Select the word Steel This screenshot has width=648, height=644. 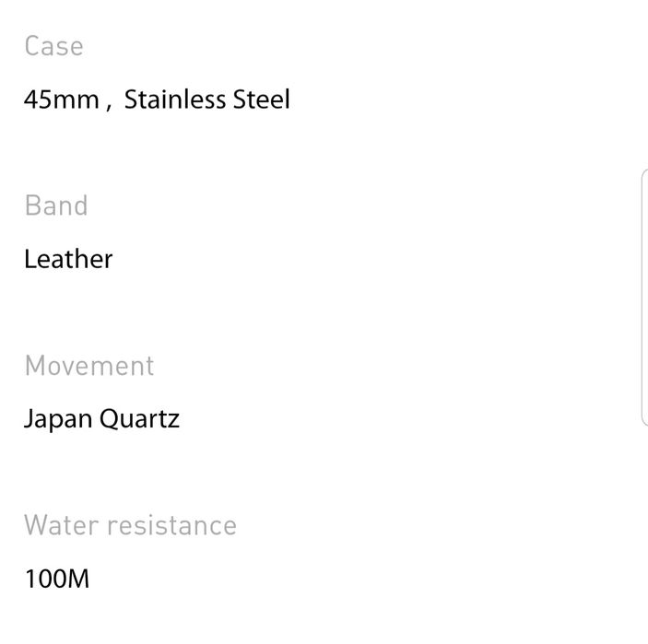click(x=261, y=100)
